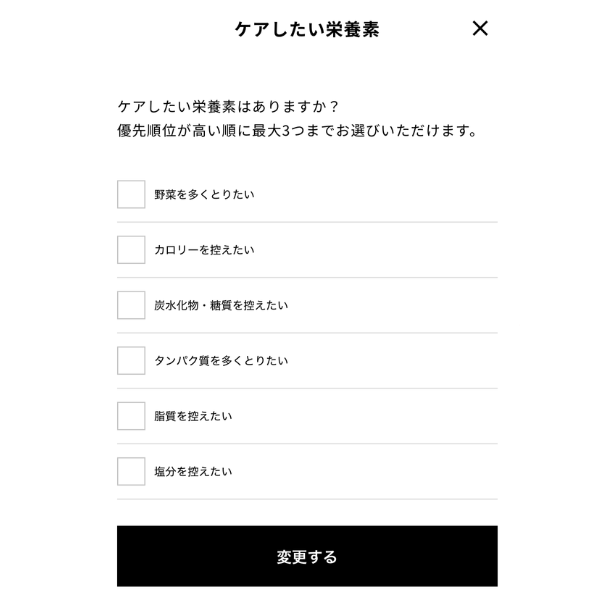Click the 優先順位が高い順に instruction line
This screenshot has height=600, width=600.
pyautogui.click(x=182, y=131)
